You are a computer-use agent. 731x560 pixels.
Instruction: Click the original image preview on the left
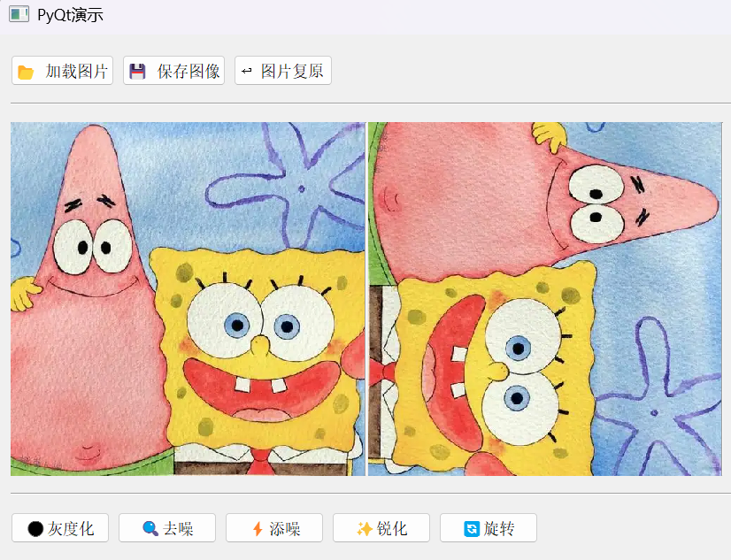click(x=188, y=299)
